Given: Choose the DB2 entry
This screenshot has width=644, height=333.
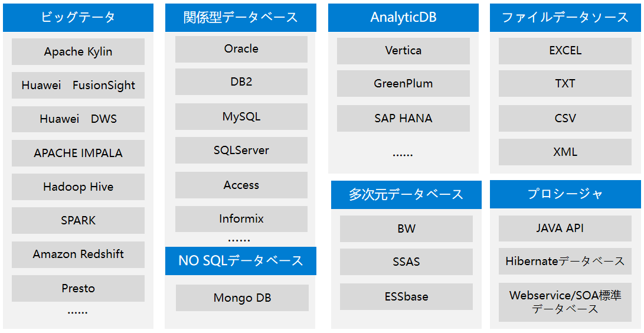Looking at the screenshot, I should pyautogui.click(x=241, y=81).
